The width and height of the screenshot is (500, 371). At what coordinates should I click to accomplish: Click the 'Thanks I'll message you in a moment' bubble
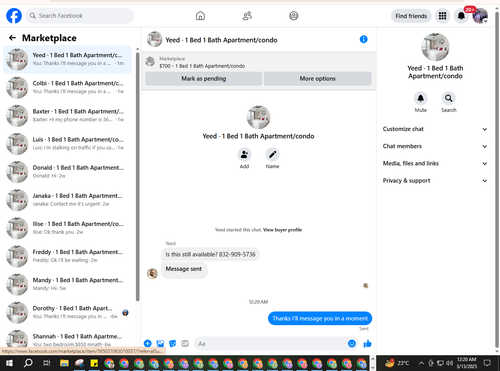320,318
